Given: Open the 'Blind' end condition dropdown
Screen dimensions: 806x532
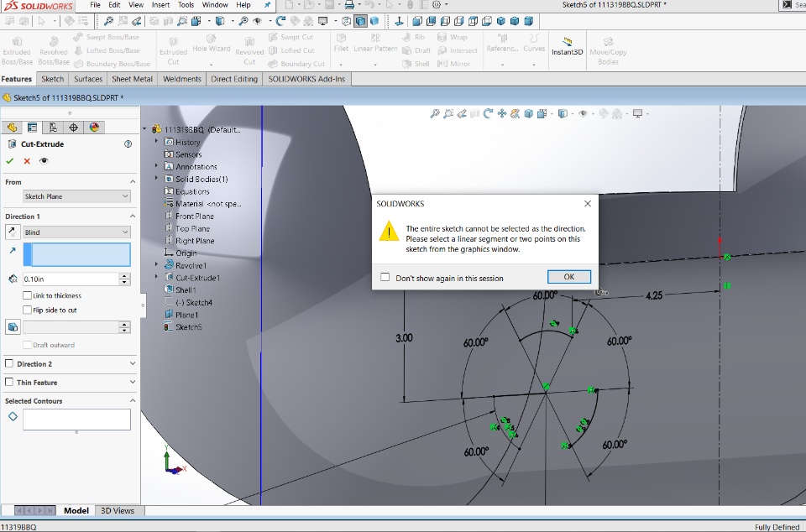Looking at the screenshot, I should coord(76,232).
